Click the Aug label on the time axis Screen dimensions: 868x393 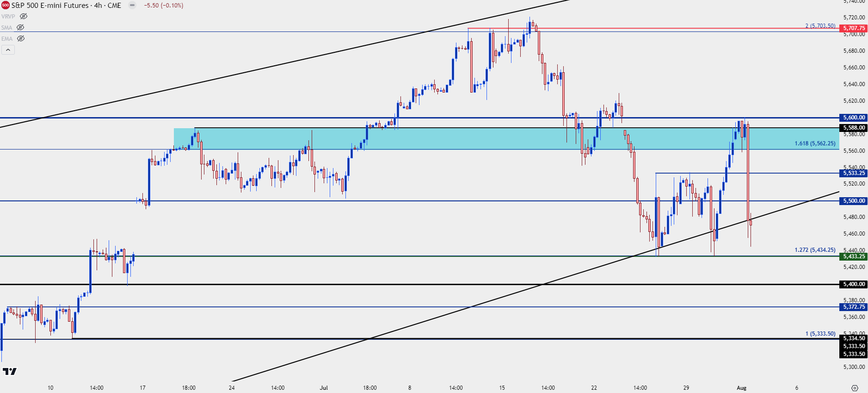741,388
